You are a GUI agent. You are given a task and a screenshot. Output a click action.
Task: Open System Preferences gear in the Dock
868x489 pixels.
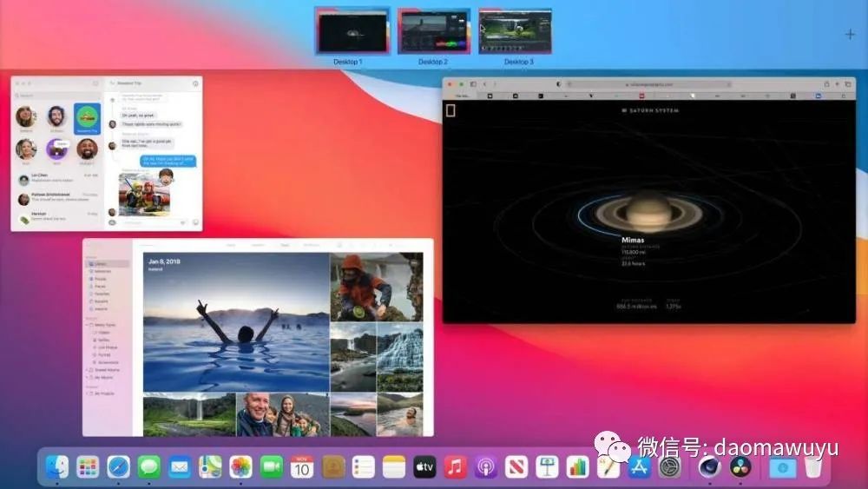click(669, 467)
